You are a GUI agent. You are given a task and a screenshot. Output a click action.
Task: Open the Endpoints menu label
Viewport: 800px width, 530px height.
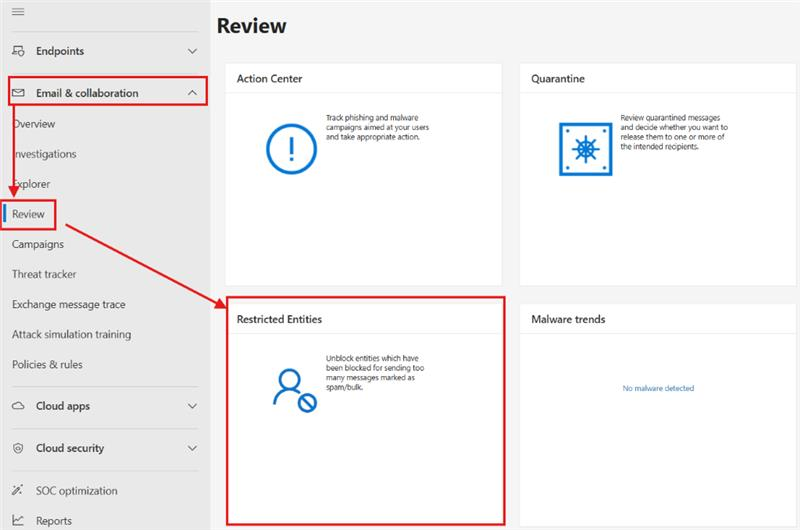60,51
